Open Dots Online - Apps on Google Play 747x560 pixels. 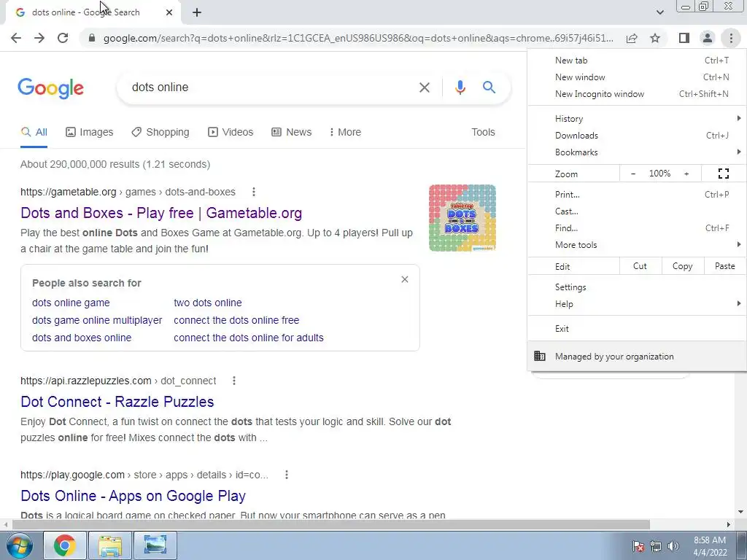[133, 496]
